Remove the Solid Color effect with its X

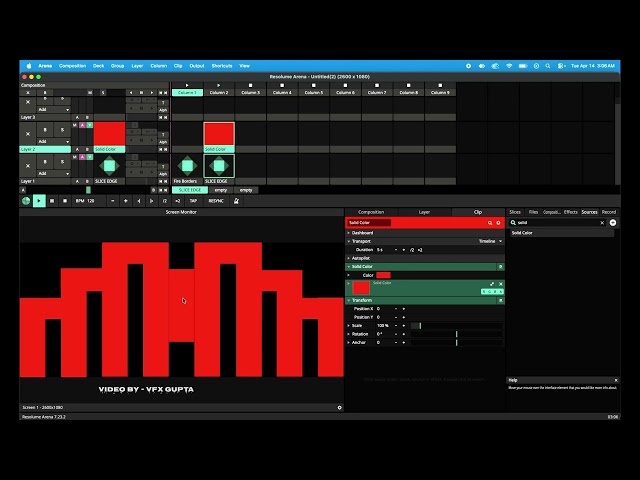(501, 284)
